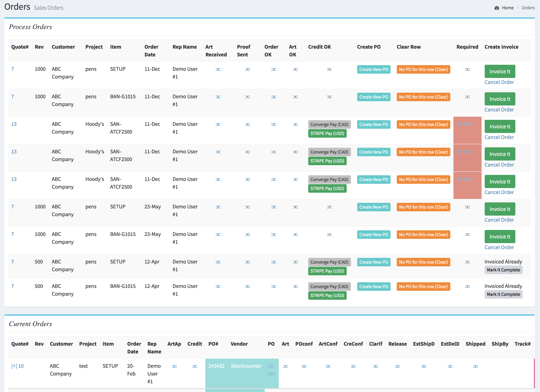The height and width of the screenshot is (392, 540).
Task: Toggle Art Received :x: for 11-Dec SETUP row
Action: coord(218,69)
